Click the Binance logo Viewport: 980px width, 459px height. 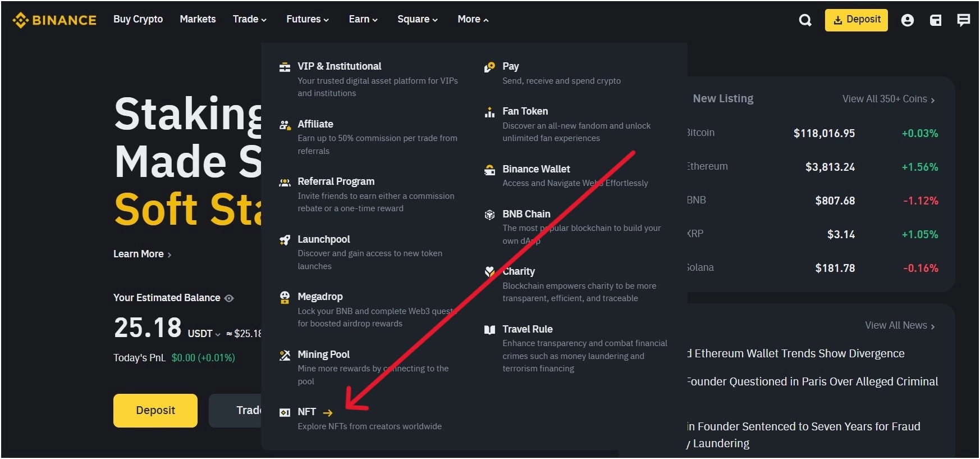54,20
